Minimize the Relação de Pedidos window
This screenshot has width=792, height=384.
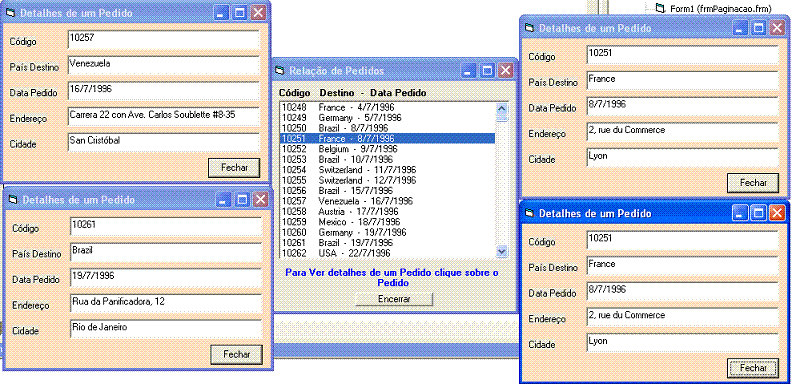[469, 71]
